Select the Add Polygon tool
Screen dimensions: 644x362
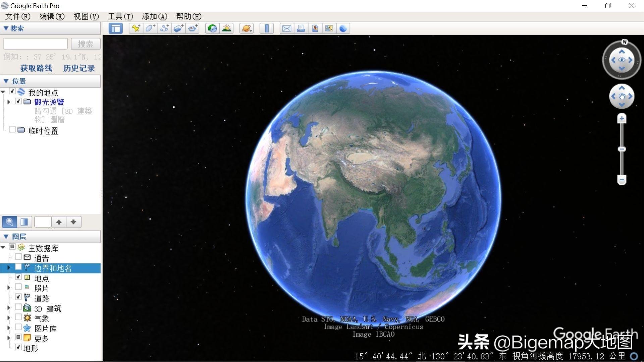click(150, 28)
